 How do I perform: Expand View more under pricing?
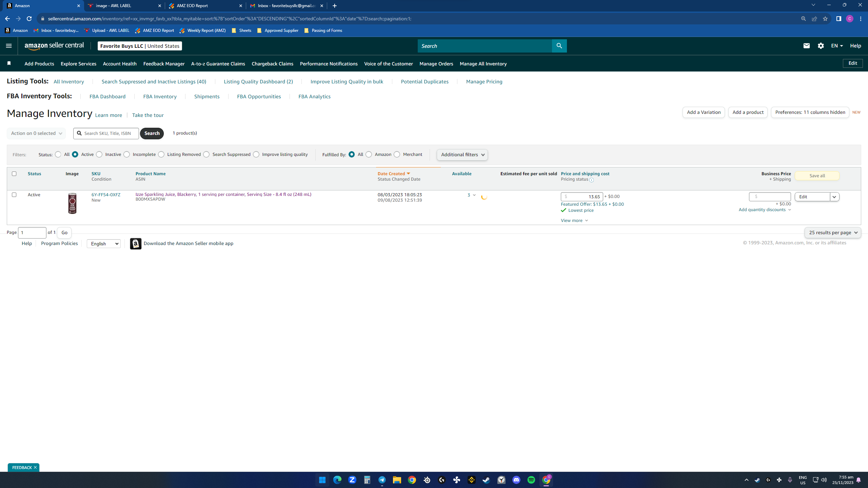(x=574, y=220)
